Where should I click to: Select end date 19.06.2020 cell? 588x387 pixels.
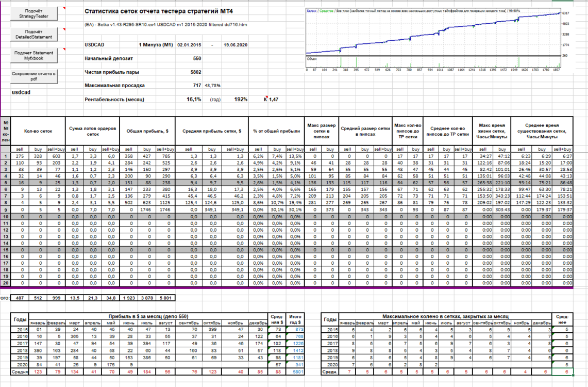[236, 45]
